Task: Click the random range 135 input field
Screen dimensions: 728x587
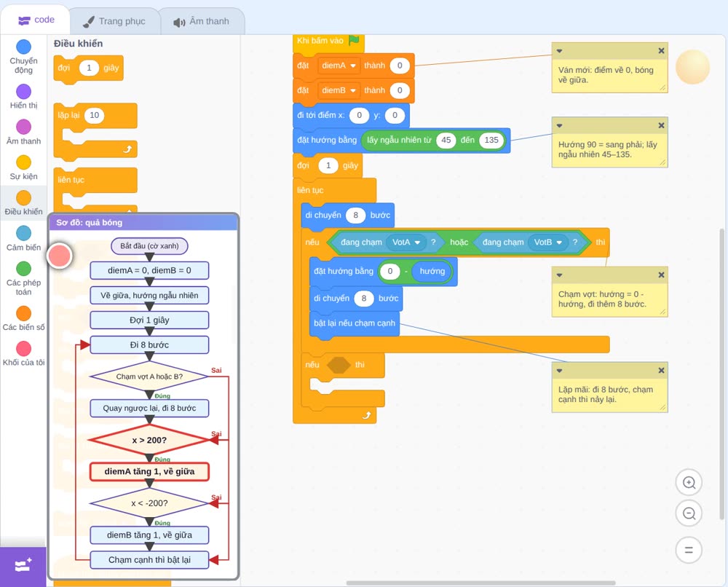Action: 491,141
